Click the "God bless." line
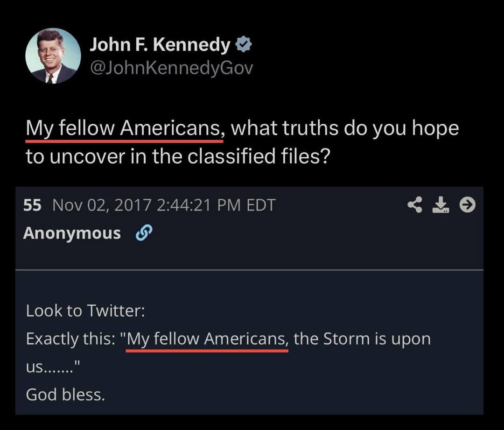The width and height of the screenshot is (504, 430). point(65,395)
